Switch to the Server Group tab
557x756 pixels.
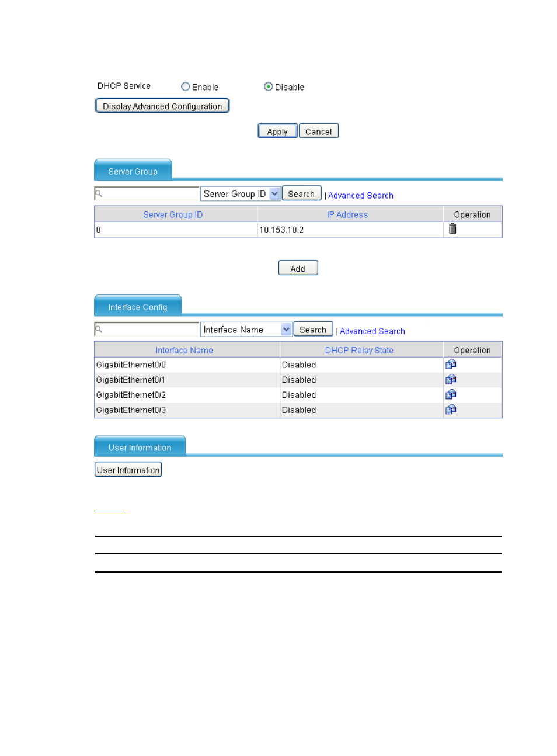pyautogui.click(x=133, y=171)
